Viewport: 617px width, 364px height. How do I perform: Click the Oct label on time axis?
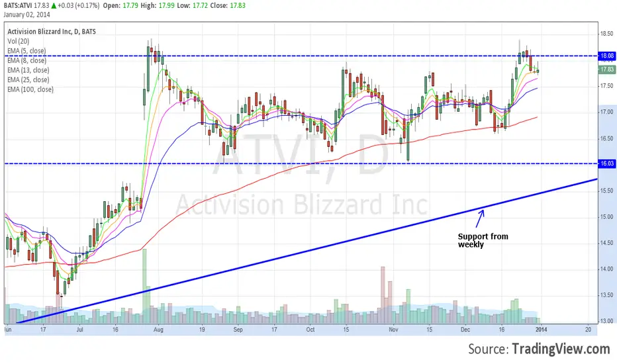coord(310,330)
